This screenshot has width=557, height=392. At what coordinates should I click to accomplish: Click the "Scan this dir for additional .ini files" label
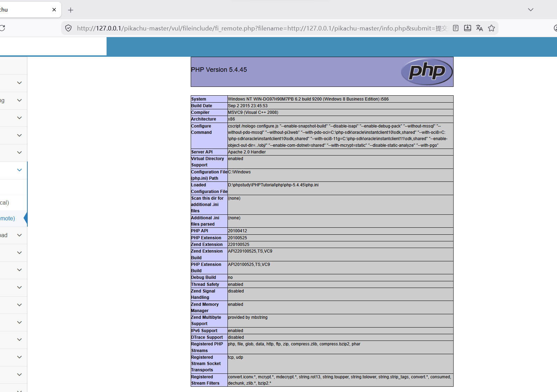tap(207, 205)
